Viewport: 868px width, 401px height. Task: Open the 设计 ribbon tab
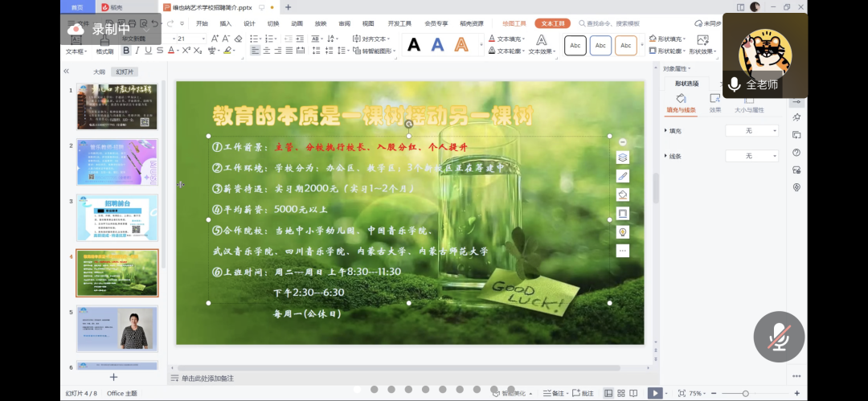(x=250, y=23)
